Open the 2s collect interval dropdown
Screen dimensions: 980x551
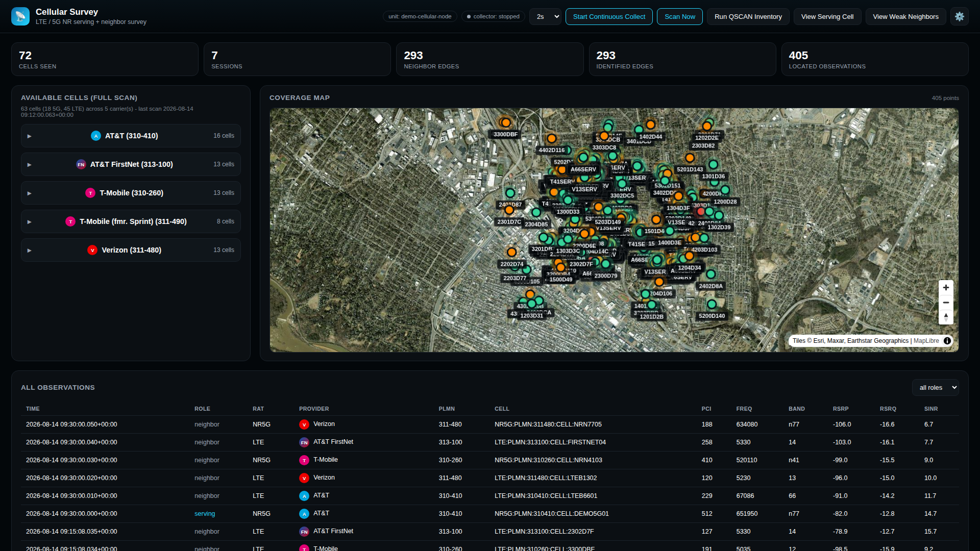(x=545, y=16)
